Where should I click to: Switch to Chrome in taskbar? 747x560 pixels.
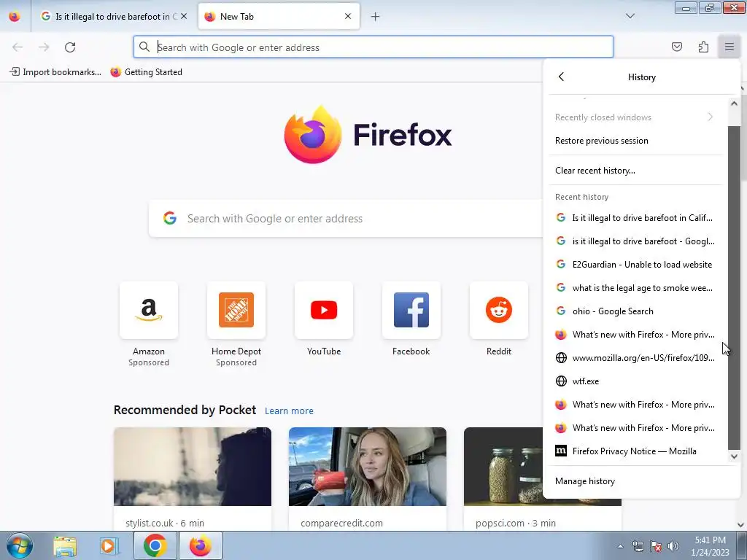pos(155,545)
